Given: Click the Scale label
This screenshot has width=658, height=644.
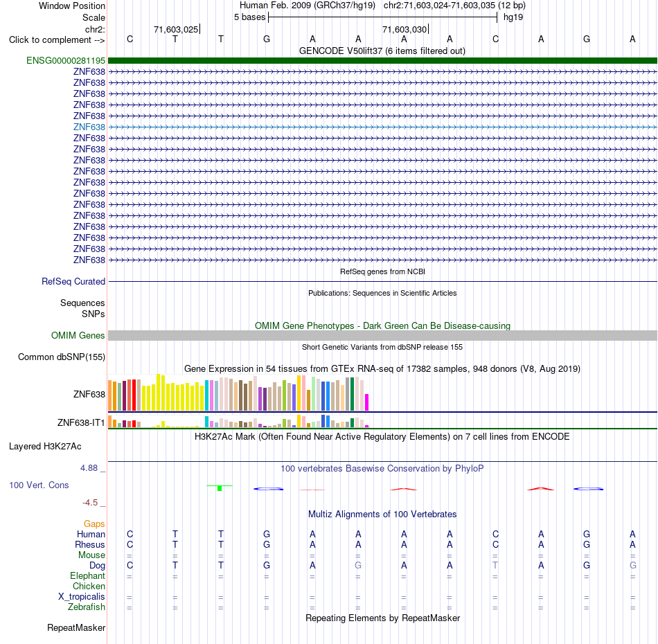Looking at the screenshot, I should click(x=94, y=17).
